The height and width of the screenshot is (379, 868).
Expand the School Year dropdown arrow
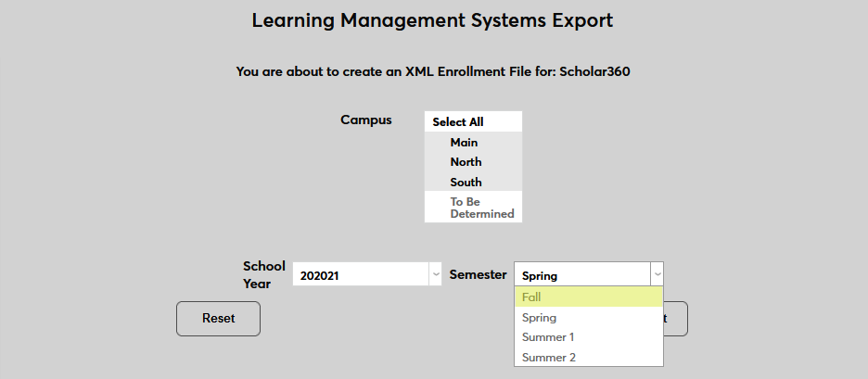pos(435,274)
